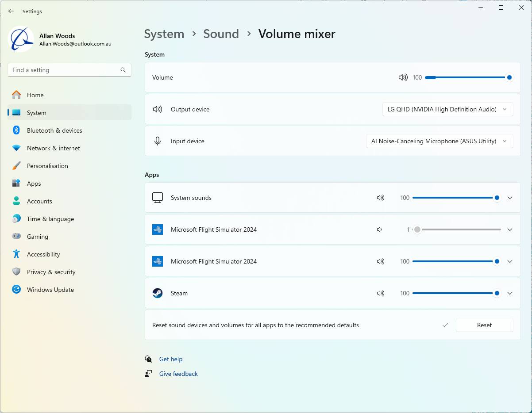Open the Input device microphone dropdown
Screen dimensions: 532x413
(439, 141)
